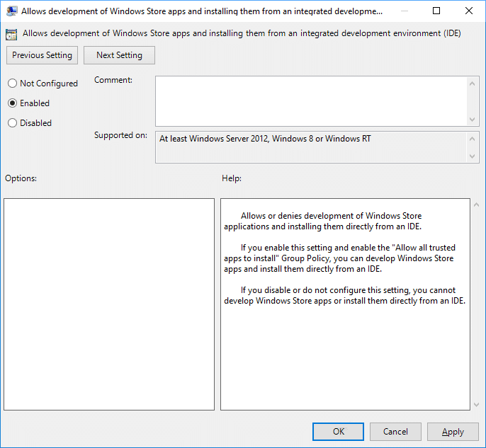
Task: Set the policy to Disabled
Action: click(12, 123)
